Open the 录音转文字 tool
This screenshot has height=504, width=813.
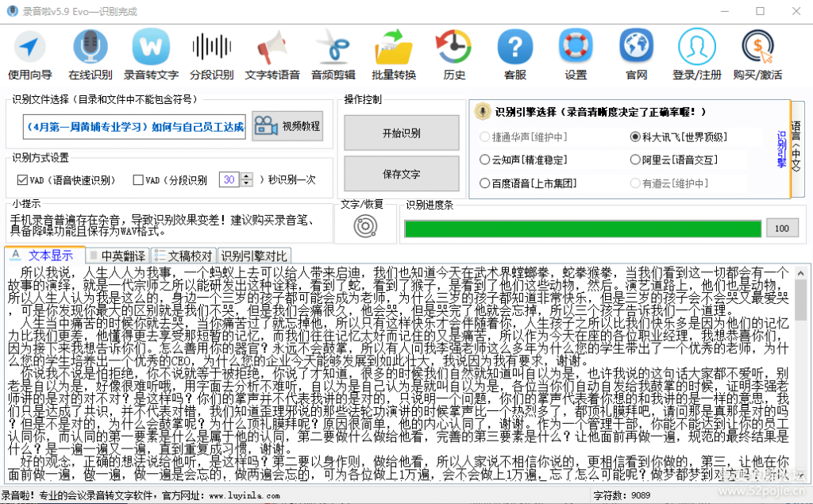pyautogui.click(x=151, y=48)
